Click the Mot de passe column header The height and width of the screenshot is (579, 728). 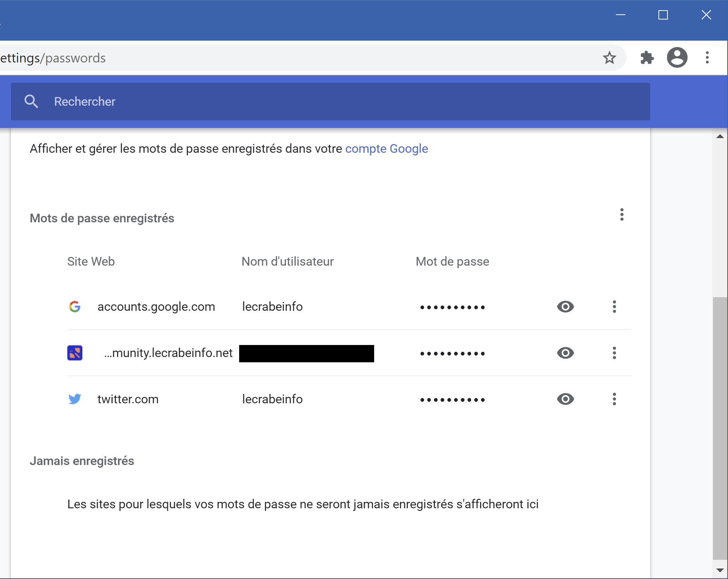click(x=452, y=261)
